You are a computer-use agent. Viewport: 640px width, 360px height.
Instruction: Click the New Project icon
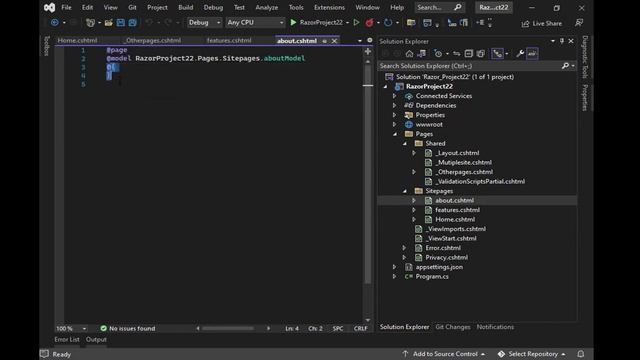(x=90, y=22)
